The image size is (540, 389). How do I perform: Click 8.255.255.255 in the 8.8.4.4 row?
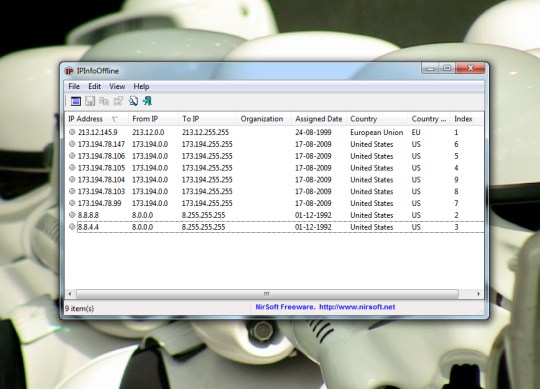point(203,227)
